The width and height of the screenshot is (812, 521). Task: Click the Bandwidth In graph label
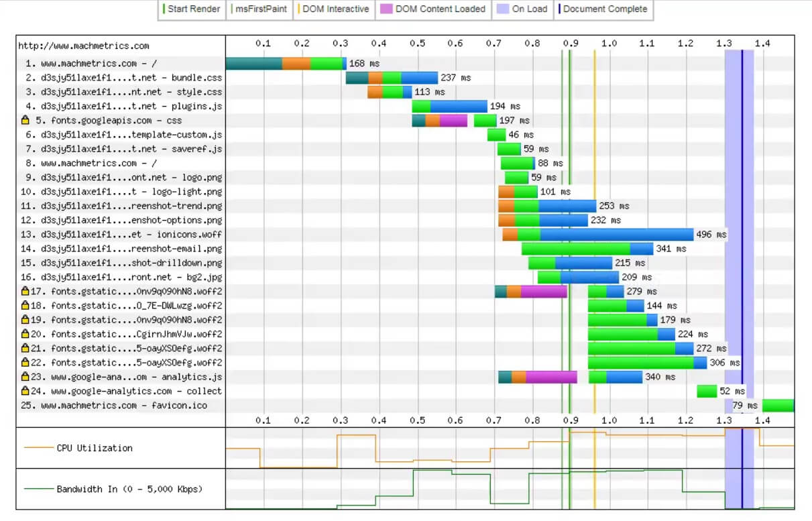click(129, 489)
